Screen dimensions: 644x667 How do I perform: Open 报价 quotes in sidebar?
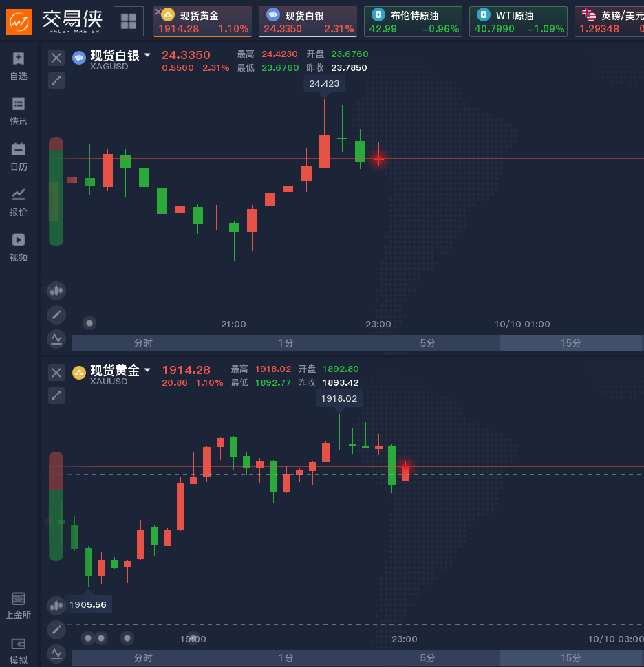click(x=19, y=202)
